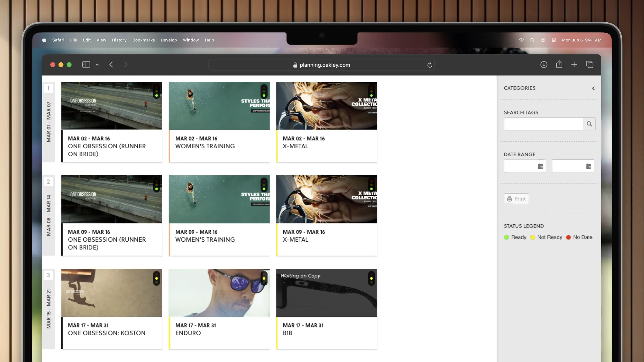
Task: Click the MAR 15 - MAR 21 week label
Action: [48, 309]
